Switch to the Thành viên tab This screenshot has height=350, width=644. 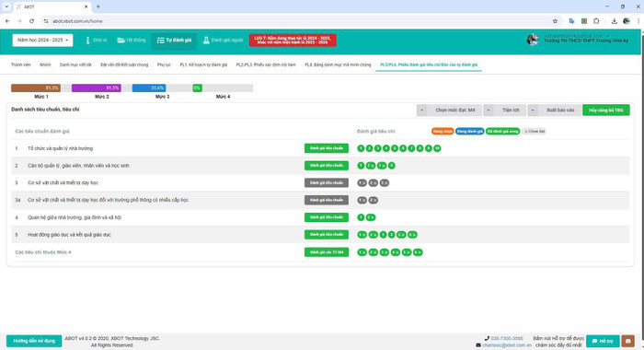pos(20,65)
